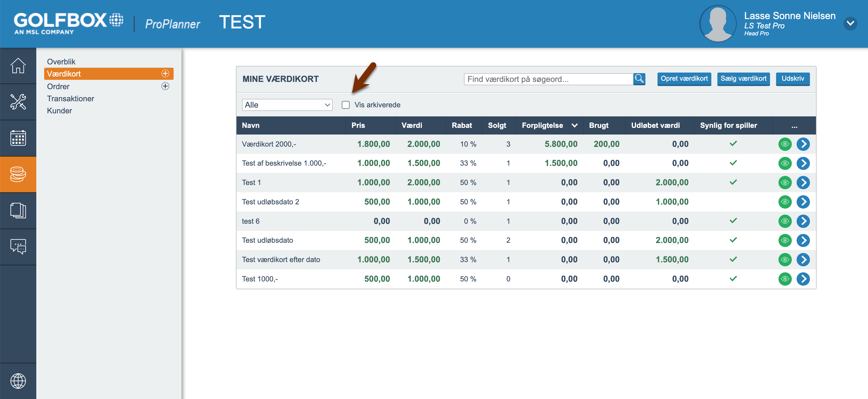
Task: Click the Opret værdikort button
Action: 684,79
